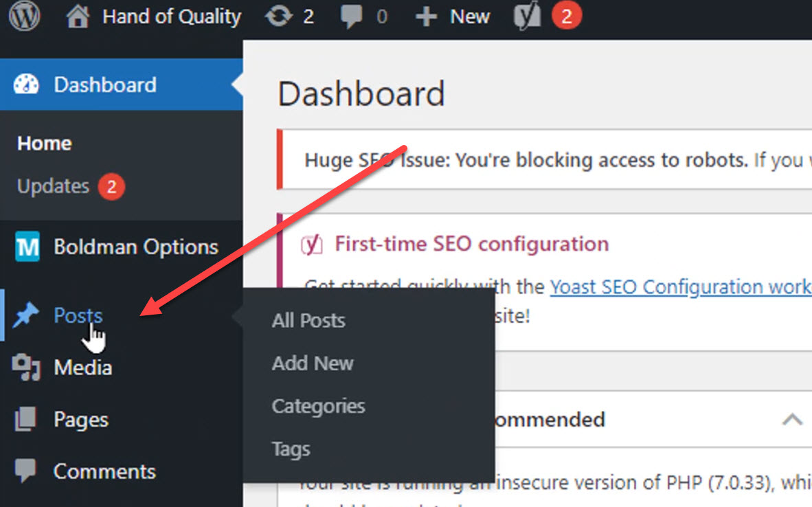Click the Comments bubble icon in sidebar
The height and width of the screenshot is (507, 812).
click(25, 470)
